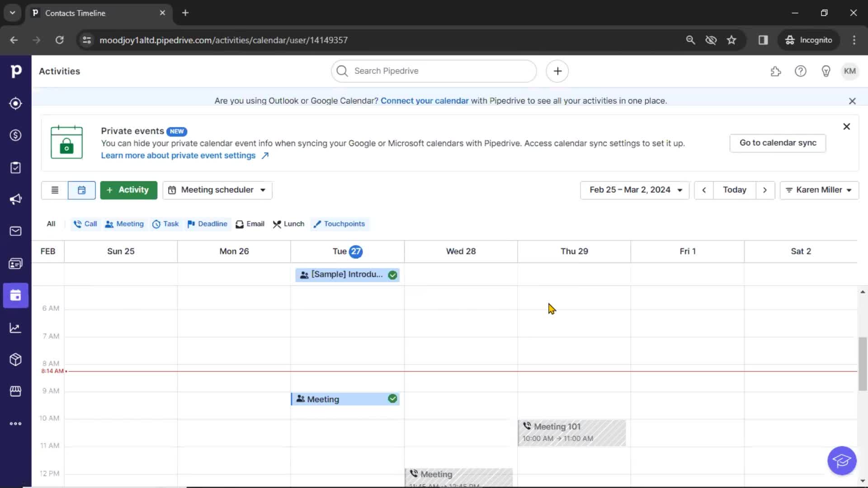
Task: Expand the Meeting scheduler dropdown arrow
Action: (x=263, y=189)
